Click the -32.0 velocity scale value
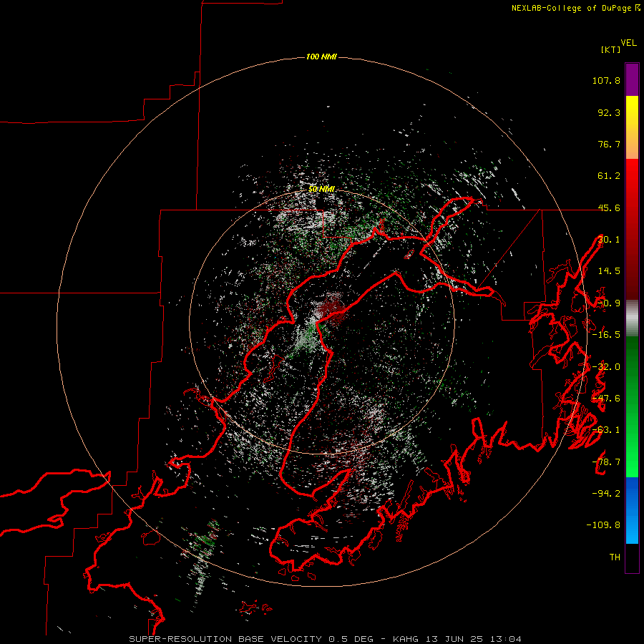The height and width of the screenshot is (644, 644). click(x=606, y=366)
